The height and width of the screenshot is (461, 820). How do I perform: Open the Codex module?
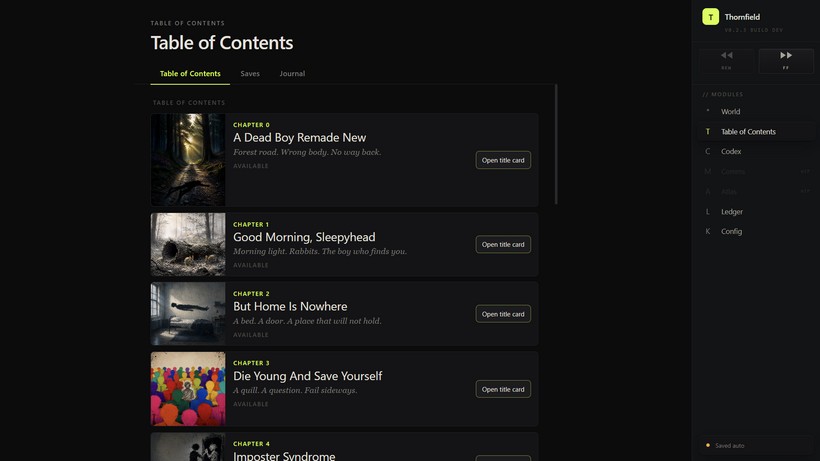pyautogui.click(x=756, y=152)
